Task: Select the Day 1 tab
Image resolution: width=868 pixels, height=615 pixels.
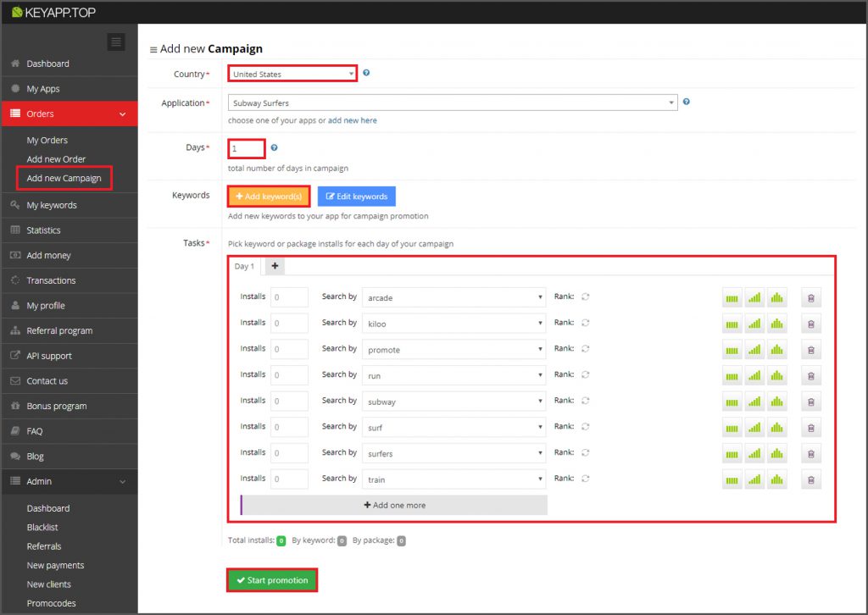Action: point(244,267)
